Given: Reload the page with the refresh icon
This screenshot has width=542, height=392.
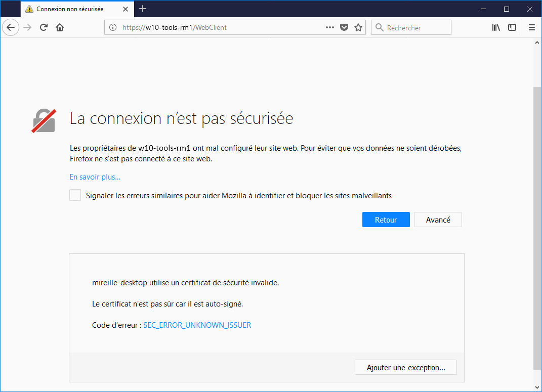Looking at the screenshot, I should click(44, 27).
